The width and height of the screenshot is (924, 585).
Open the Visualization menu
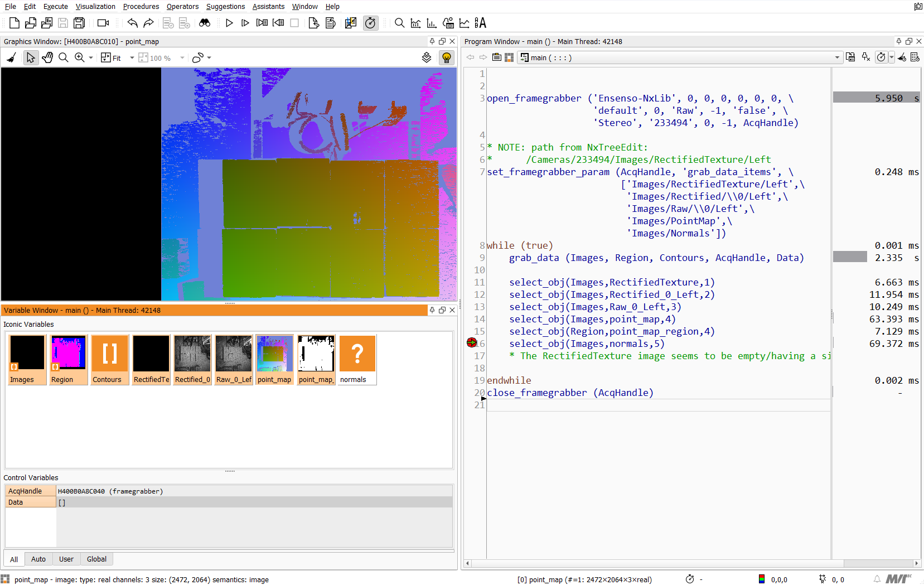95,6
